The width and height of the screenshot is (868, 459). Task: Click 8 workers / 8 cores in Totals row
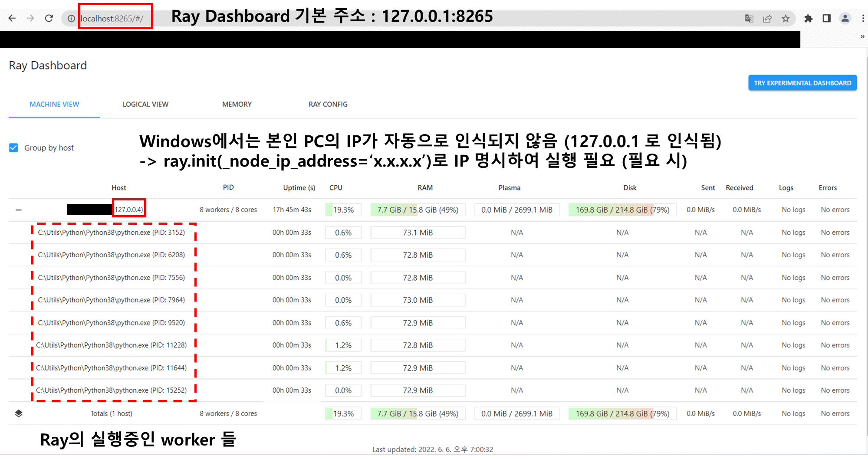coord(228,413)
